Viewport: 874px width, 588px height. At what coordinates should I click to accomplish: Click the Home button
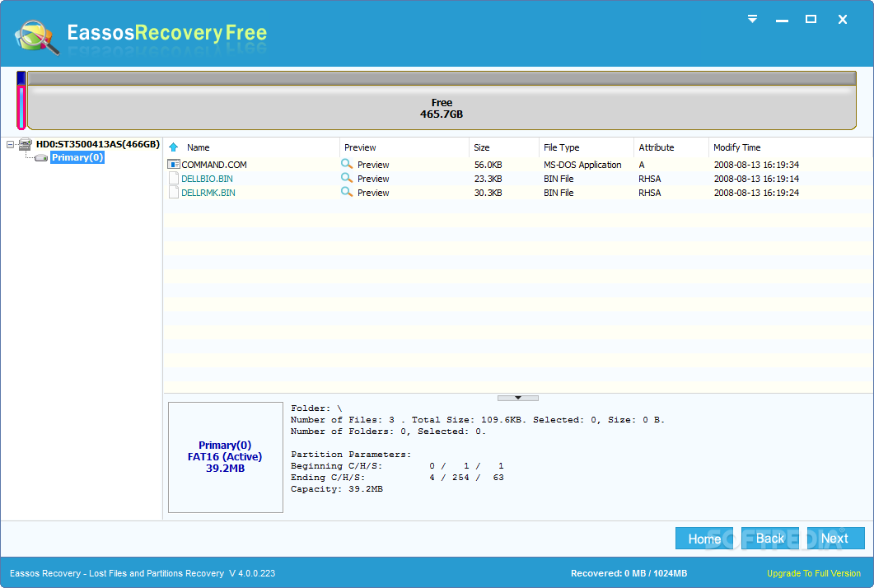704,539
